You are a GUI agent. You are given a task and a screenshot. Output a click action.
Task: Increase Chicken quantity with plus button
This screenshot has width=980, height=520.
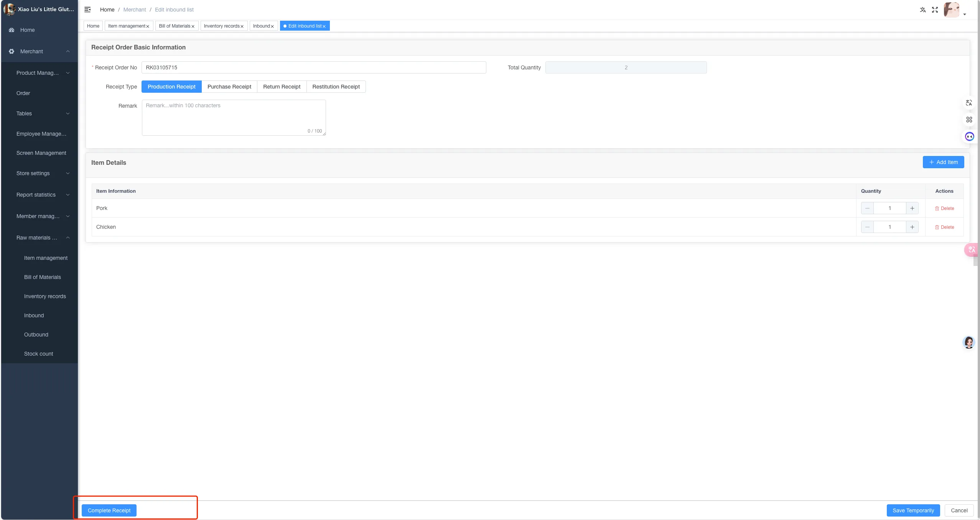[912, 227]
